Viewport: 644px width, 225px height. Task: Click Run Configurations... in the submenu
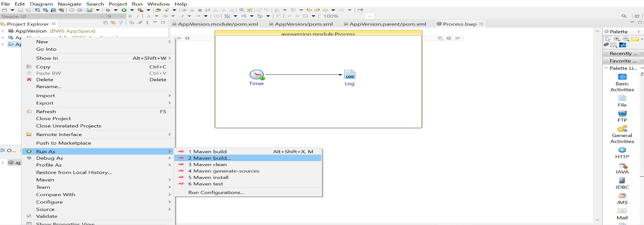click(x=216, y=193)
